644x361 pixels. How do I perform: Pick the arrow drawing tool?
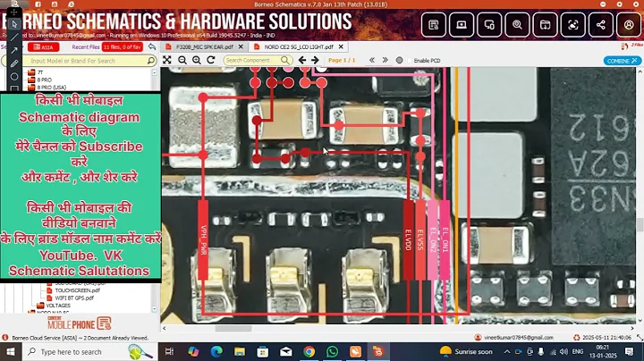point(14,50)
